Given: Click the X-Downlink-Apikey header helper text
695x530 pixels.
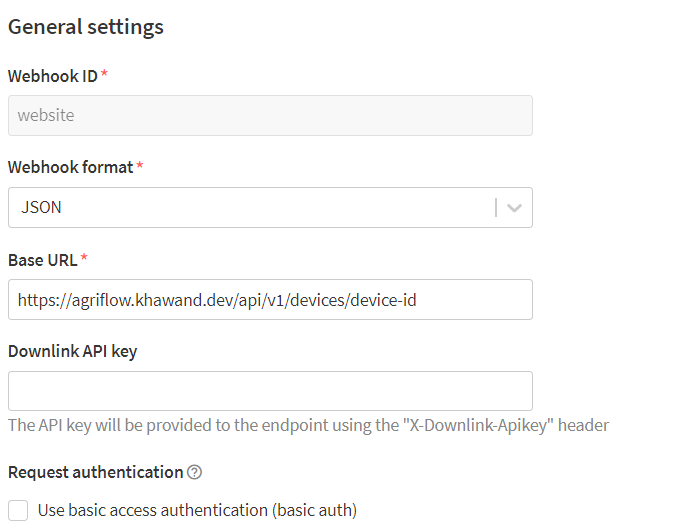Looking at the screenshot, I should [308, 425].
